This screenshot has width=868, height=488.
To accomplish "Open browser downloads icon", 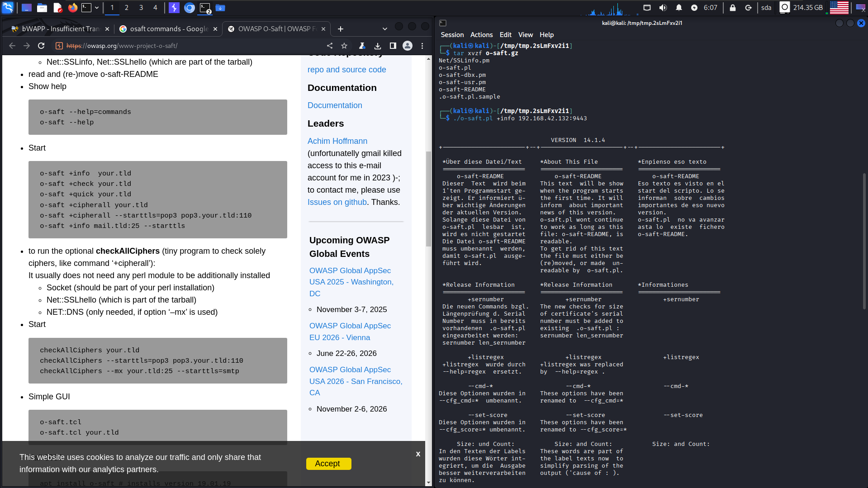I will point(378,46).
